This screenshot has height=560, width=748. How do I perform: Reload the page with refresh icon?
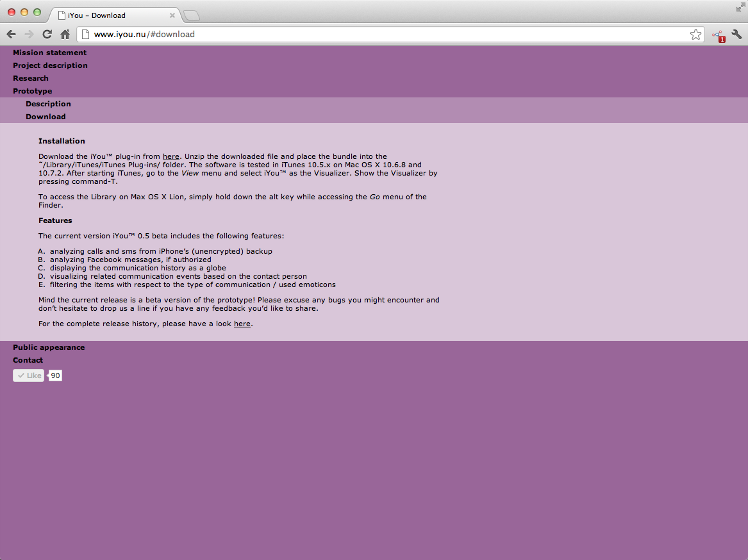pos(47,35)
